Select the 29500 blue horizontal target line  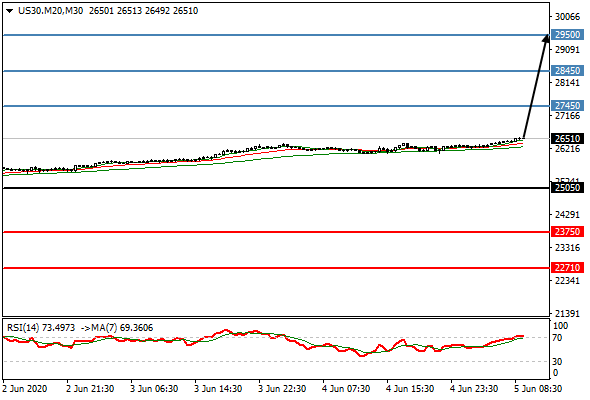pos(276,35)
